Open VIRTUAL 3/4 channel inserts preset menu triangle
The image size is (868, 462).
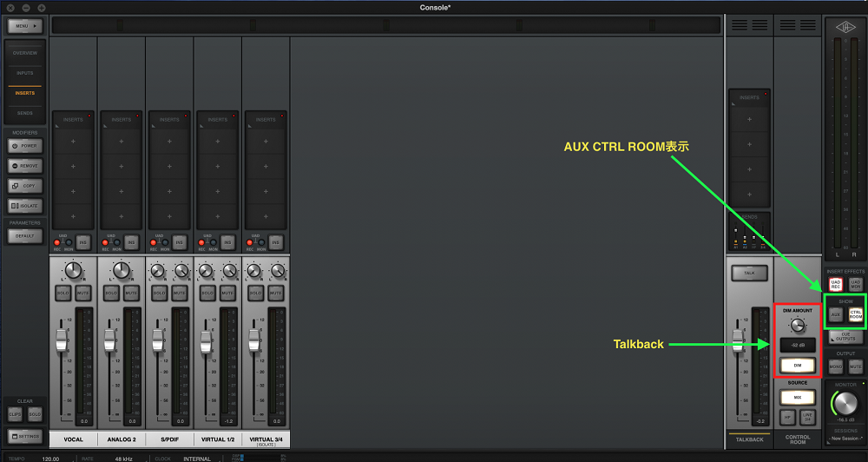click(250, 126)
